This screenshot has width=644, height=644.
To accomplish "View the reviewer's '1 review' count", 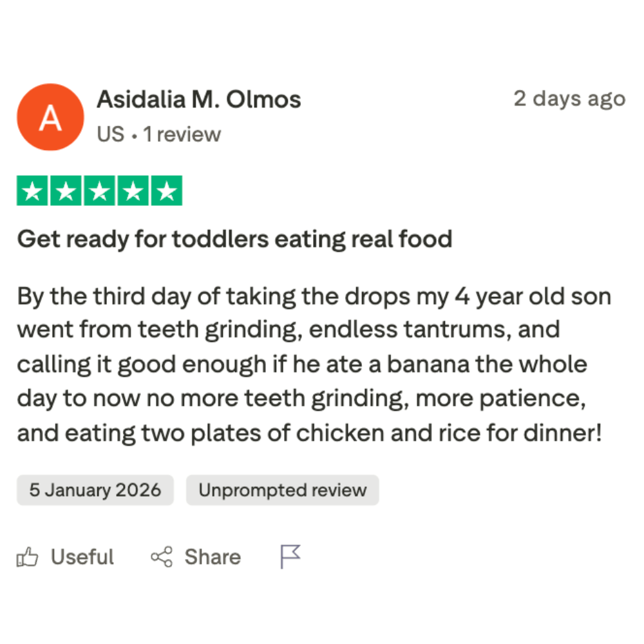I will [x=182, y=135].
